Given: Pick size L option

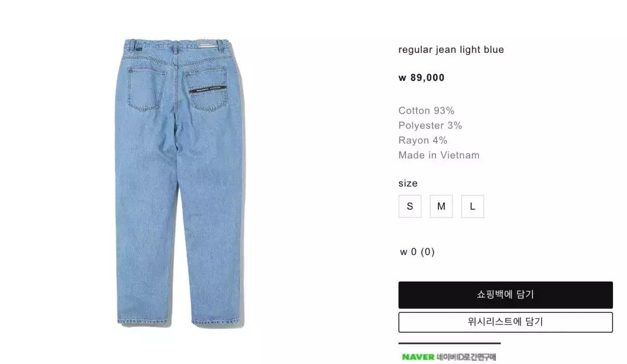Looking at the screenshot, I should (472, 207).
